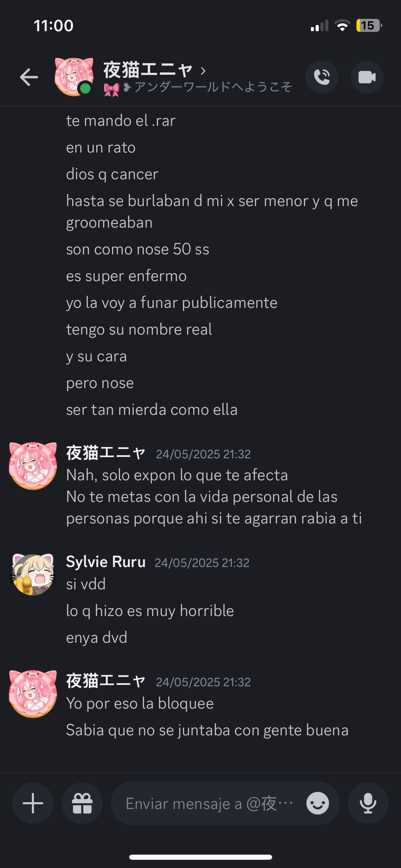Viewport: 401px width, 868px height.
Task: Tap the Sylvie Ruru username
Action: click(x=106, y=562)
